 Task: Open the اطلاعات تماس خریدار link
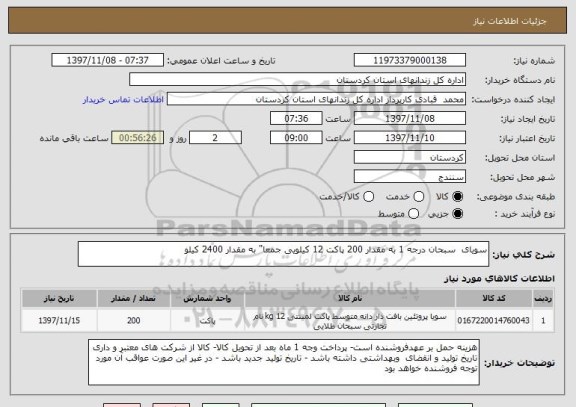[x=123, y=100]
